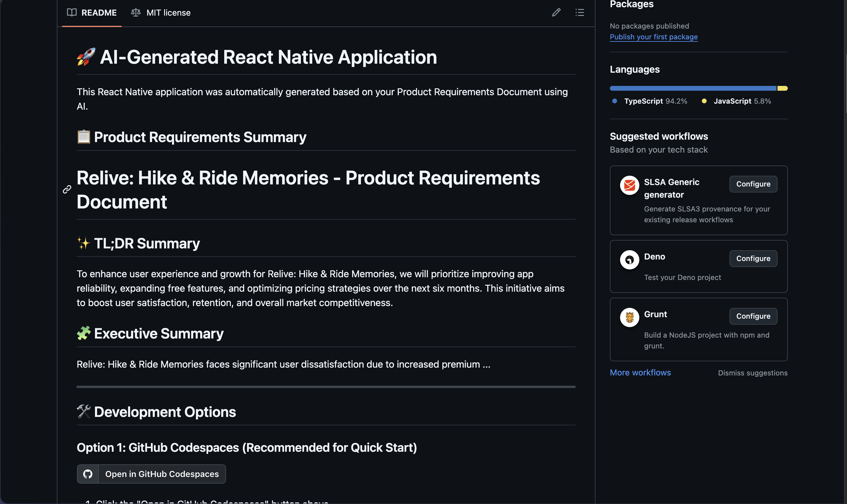Click the SLSA Generic generator logo

[x=629, y=185]
